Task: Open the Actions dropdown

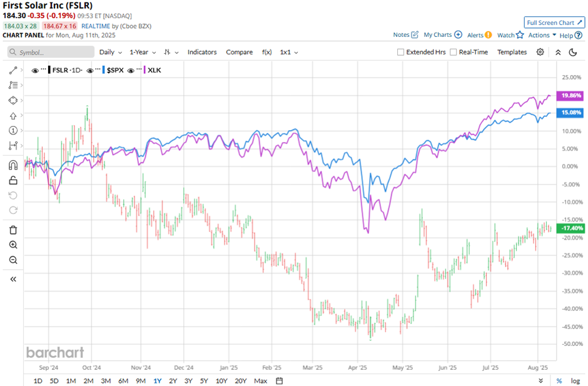Action: pyautogui.click(x=542, y=35)
